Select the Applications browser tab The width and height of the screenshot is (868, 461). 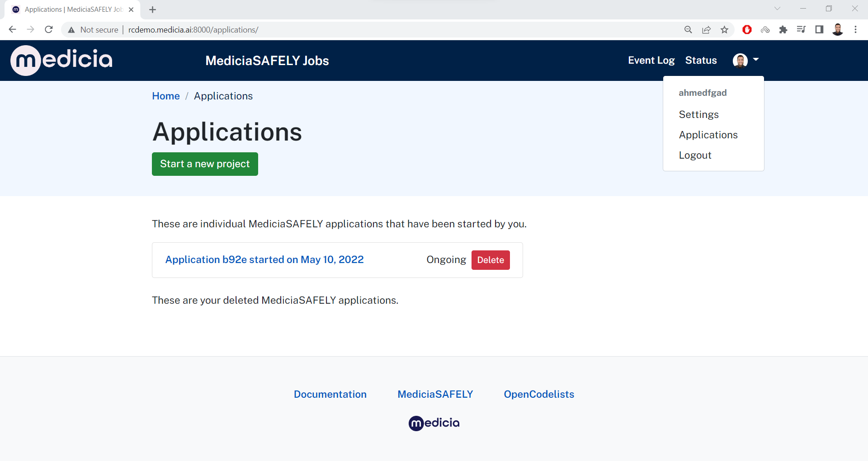72,9
